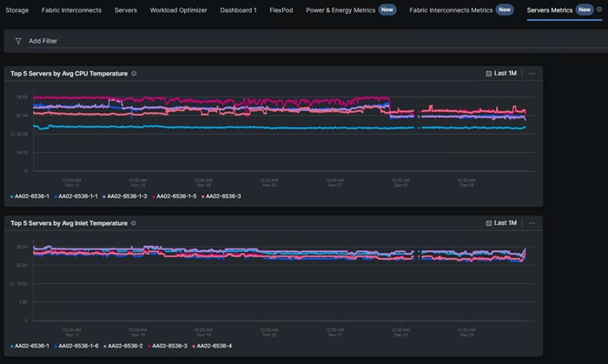Open the Inlet Temperature widget ellipsis menu

532,223
